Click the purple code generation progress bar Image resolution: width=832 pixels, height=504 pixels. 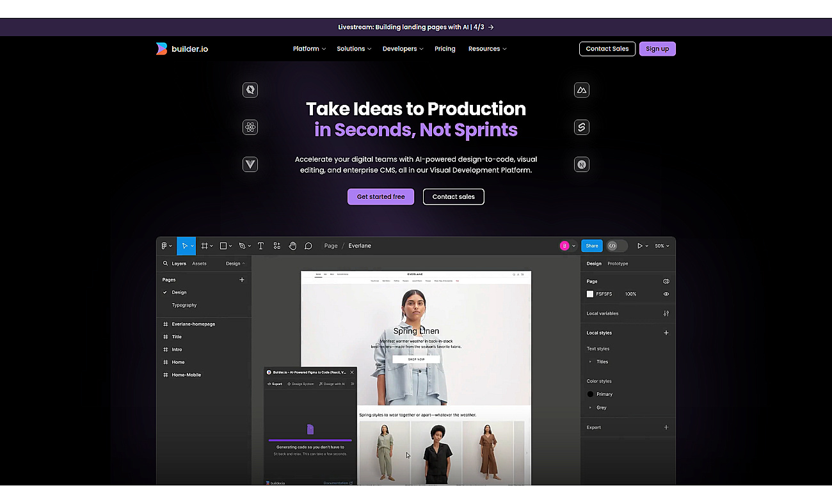[310, 440]
